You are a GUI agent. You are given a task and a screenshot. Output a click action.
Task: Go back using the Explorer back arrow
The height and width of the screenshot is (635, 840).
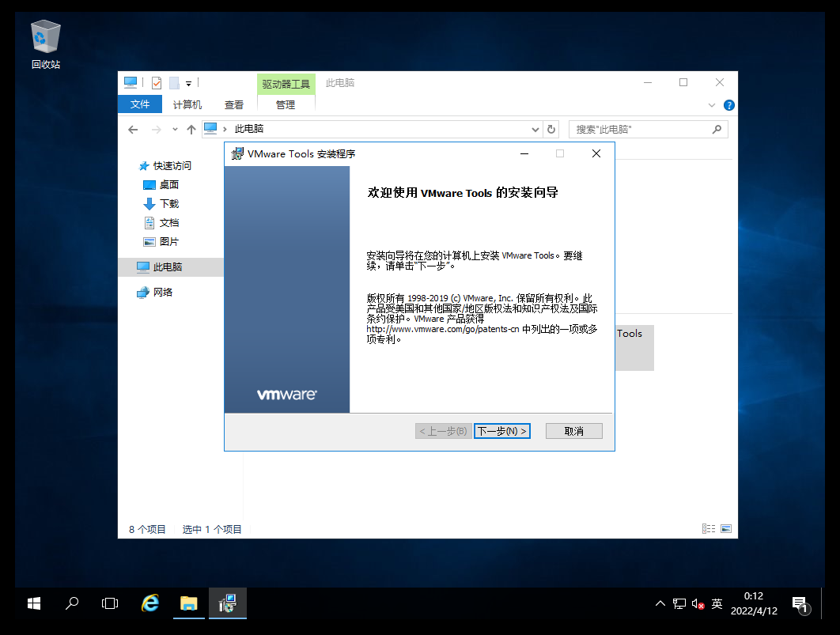133,130
